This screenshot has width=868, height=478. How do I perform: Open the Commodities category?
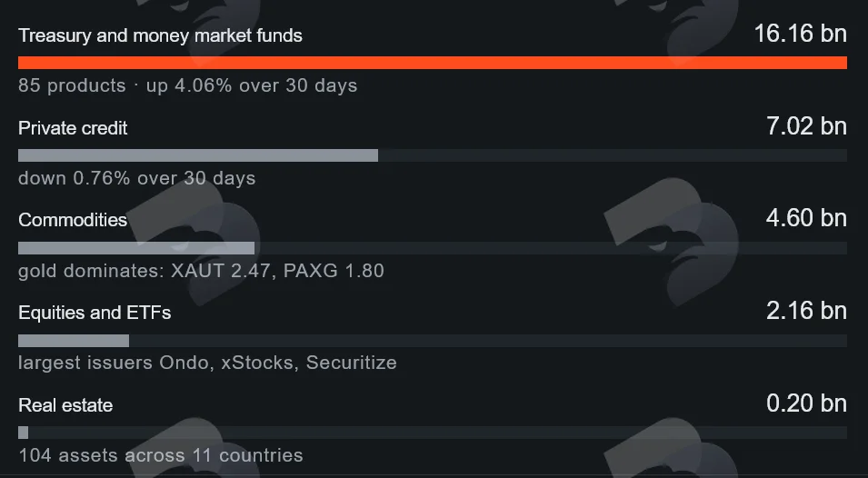(x=73, y=220)
